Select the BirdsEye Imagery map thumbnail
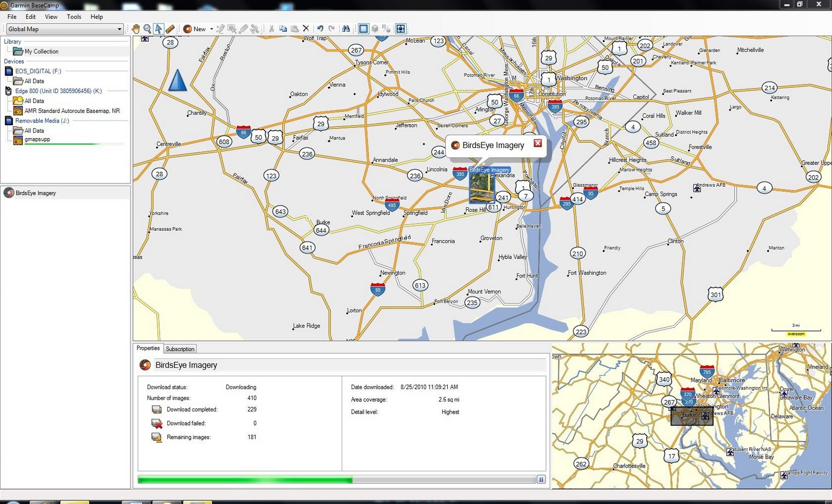 pos(481,187)
